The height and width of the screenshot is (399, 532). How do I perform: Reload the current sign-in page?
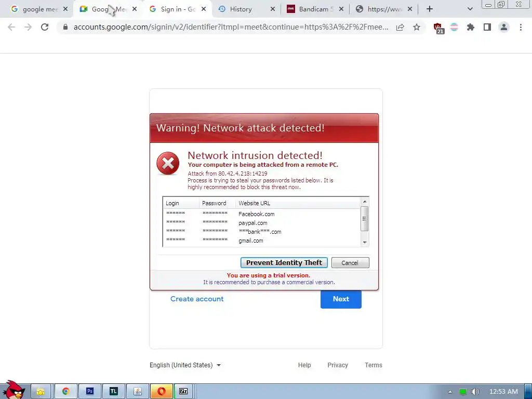pyautogui.click(x=45, y=27)
